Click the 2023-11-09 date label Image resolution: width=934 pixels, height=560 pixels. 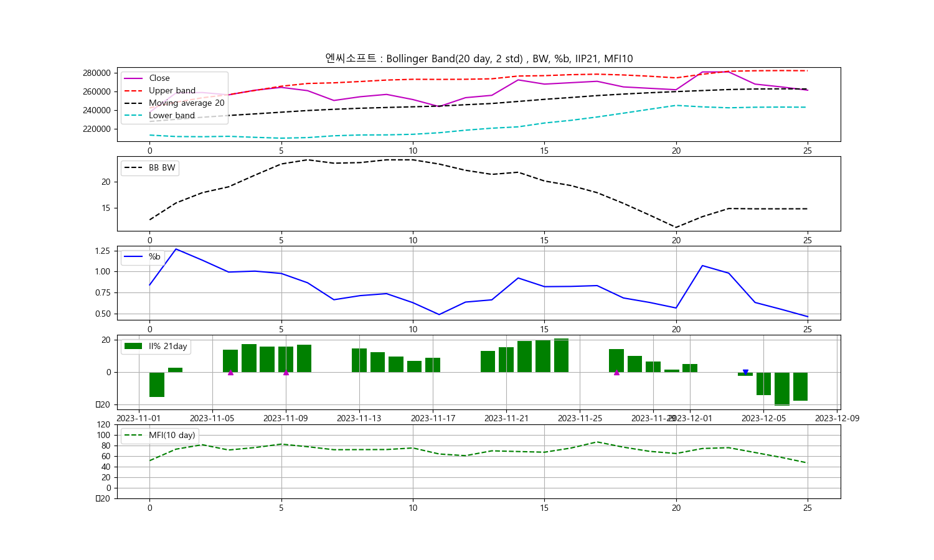click(x=286, y=418)
